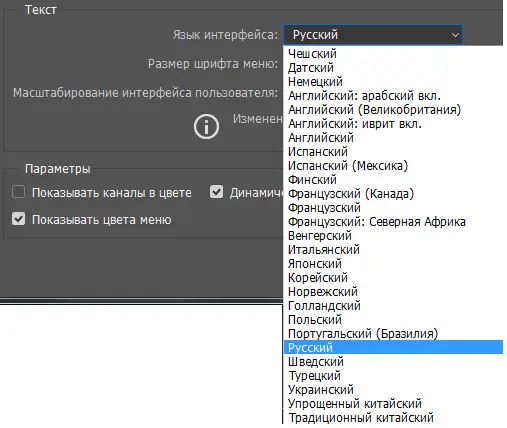This screenshot has width=507, height=428.
Task: Uncheck Показывать цвета меню checkbox
Action: [18, 219]
